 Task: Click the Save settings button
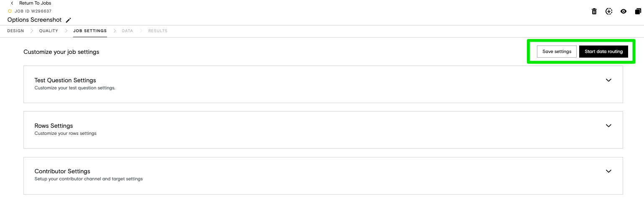[557, 51]
